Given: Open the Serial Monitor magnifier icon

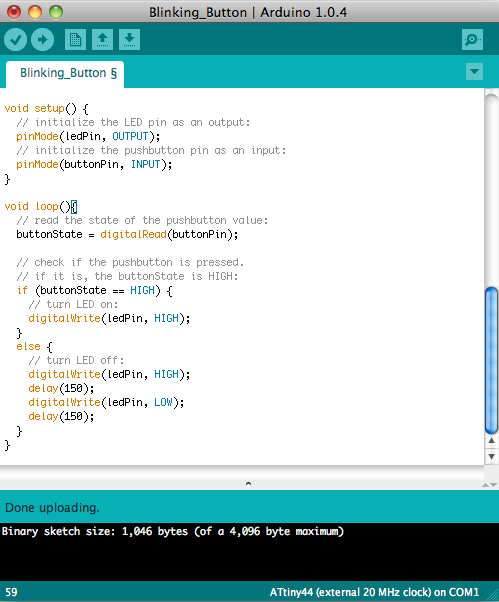Looking at the screenshot, I should coord(472,40).
